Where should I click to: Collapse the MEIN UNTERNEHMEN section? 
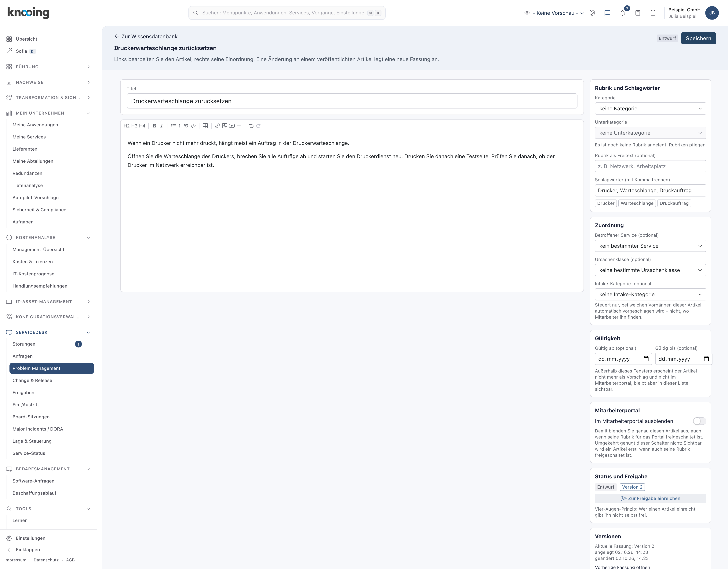49,113
